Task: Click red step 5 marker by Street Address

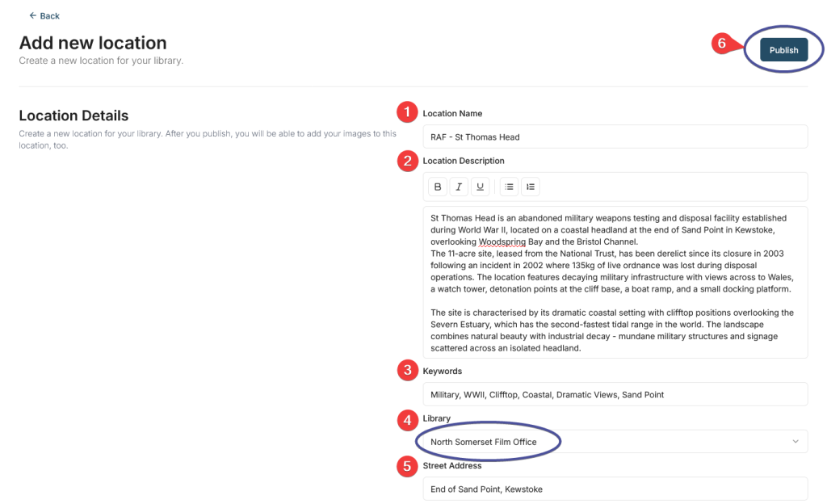Action: pos(408,466)
